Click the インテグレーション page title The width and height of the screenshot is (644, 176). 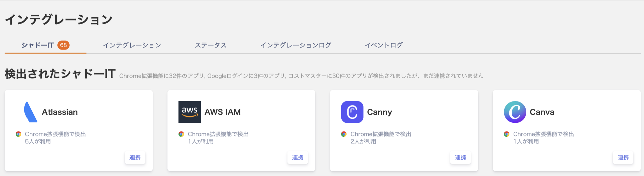(x=59, y=19)
